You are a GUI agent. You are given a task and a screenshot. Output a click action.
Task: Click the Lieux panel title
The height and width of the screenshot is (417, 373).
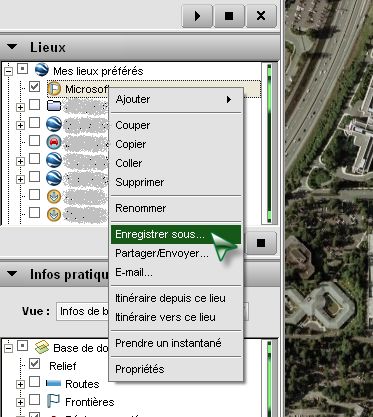click(48, 47)
